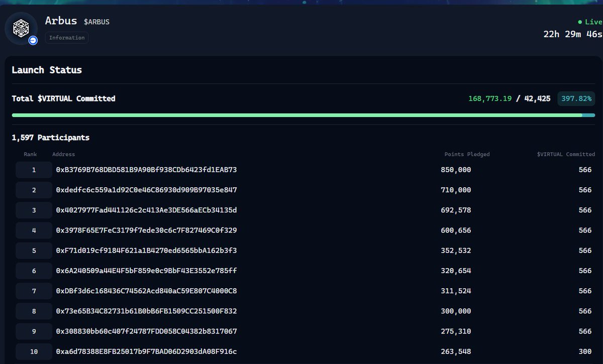
Task: Click the Arbus cube logo icon
Action: point(20,28)
